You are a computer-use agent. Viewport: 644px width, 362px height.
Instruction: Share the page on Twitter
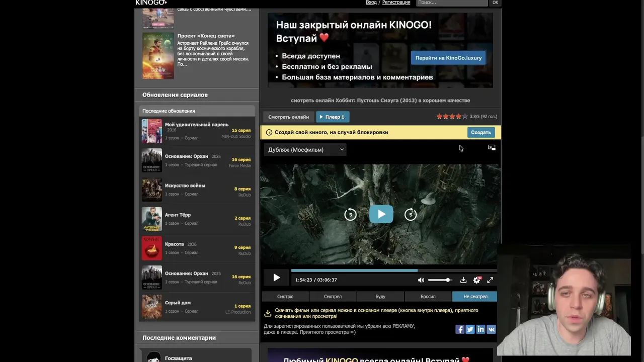(x=470, y=329)
